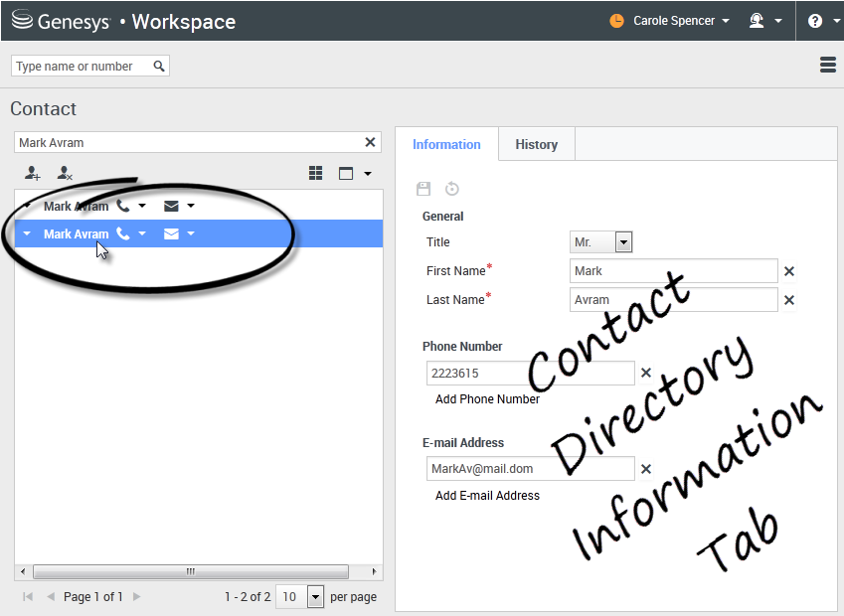
Task: Switch contact list to grid view
Action: click(316, 173)
